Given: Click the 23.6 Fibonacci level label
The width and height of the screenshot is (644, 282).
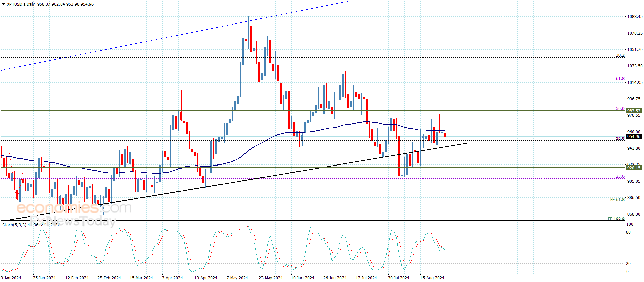Looking at the screenshot, I should 620,176.
